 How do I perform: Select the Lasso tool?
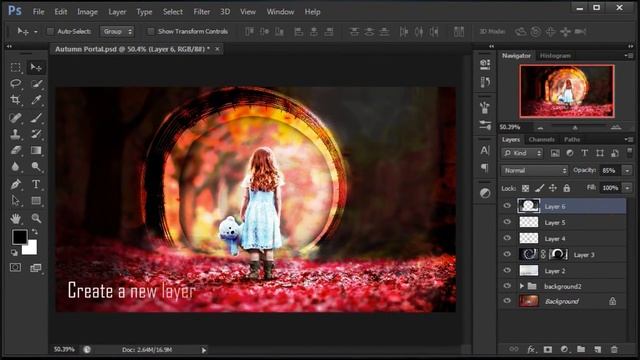pyautogui.click(x=16, y=84)
